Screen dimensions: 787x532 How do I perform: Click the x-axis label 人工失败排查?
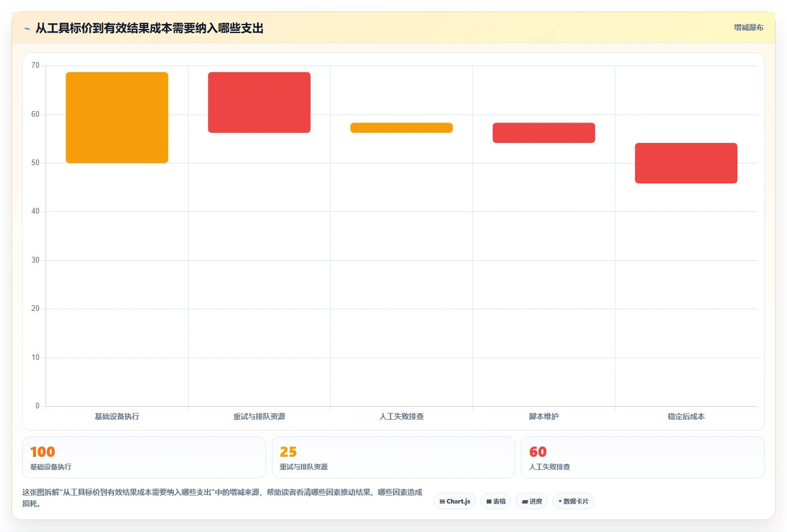click(x=401, y=416)
